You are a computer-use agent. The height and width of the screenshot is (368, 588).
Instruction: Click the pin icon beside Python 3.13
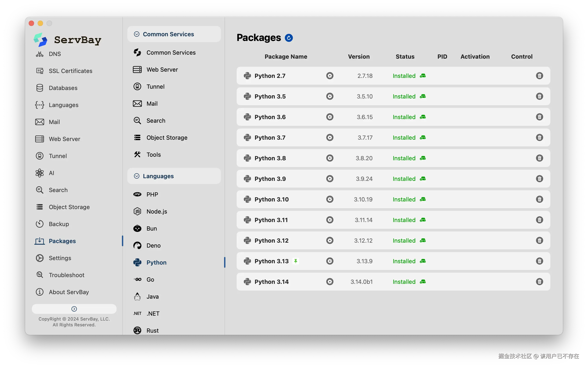[296, 261]
